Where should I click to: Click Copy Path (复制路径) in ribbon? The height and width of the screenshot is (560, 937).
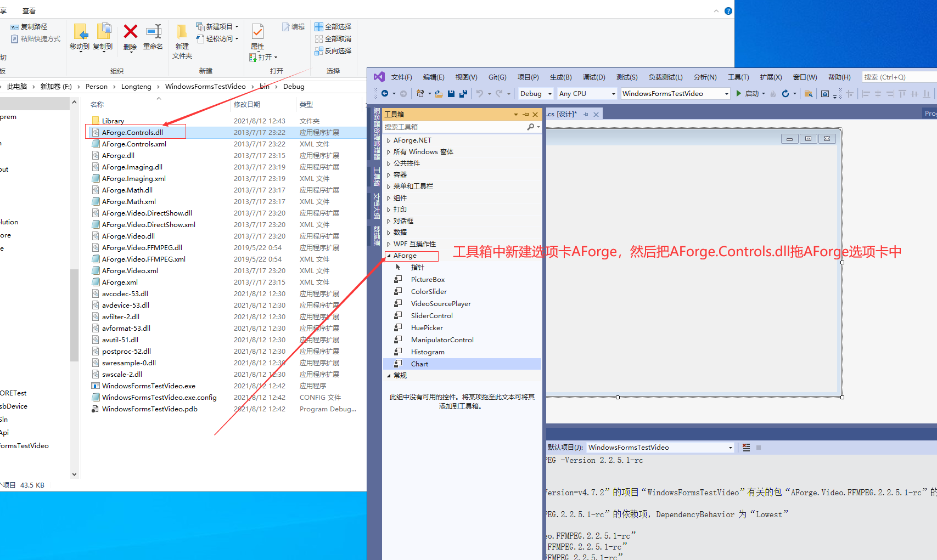pos(29,26)
